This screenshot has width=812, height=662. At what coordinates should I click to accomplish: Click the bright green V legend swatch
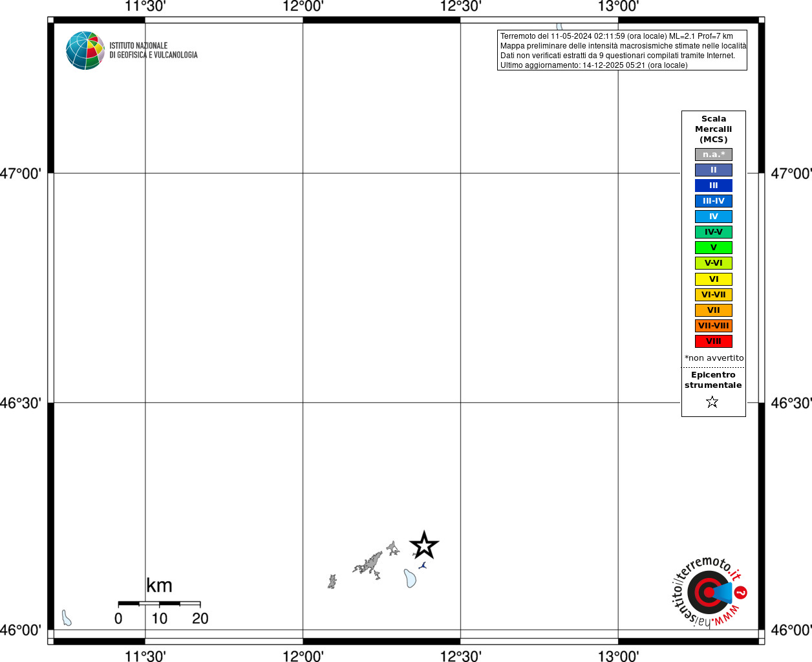pyautogui.click(x=714, y=248)
